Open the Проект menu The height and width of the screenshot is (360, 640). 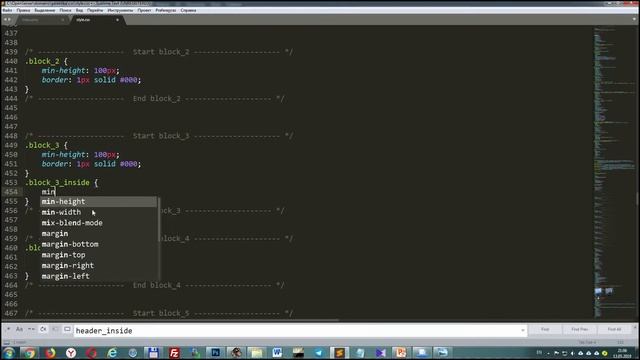[x=144, y=10]
